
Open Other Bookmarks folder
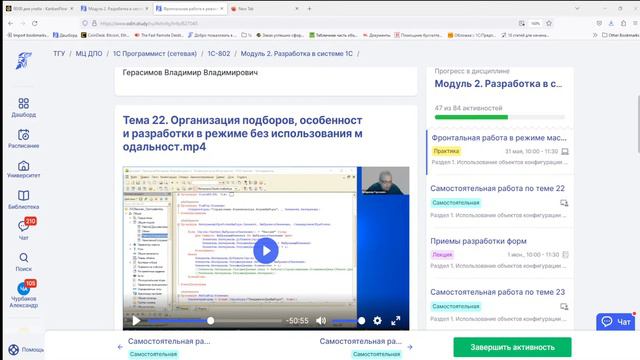click(x=620, y=35)
